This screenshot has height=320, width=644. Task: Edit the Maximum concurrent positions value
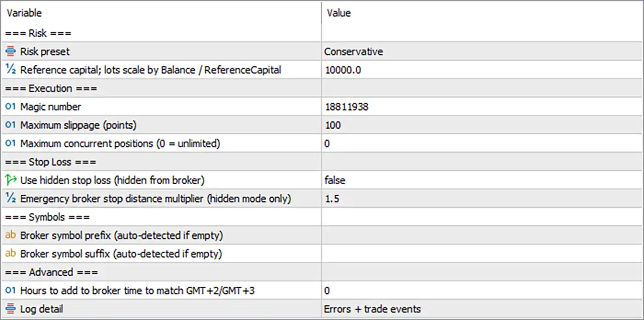[x=482, y=143]
